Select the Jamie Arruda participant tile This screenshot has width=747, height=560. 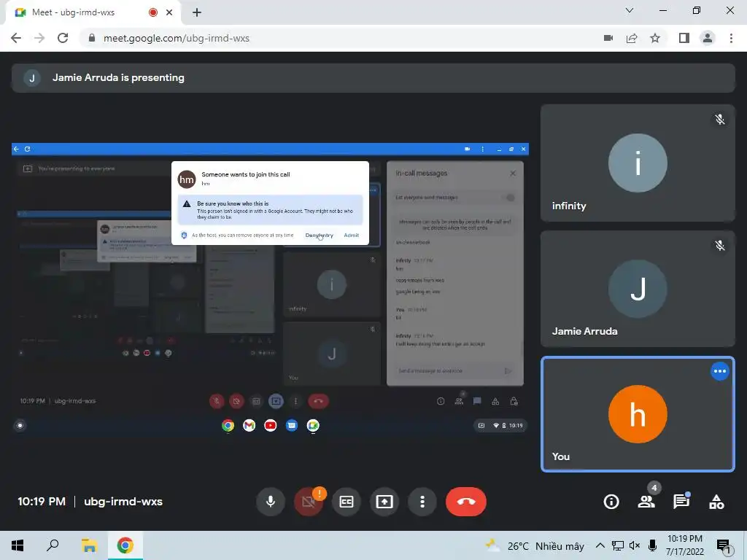point(638,289)
